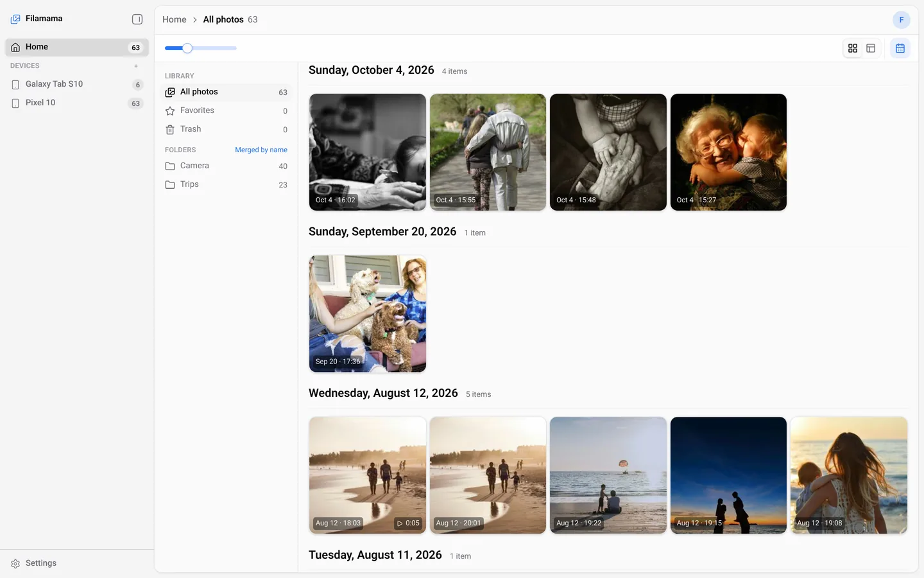The image size is (924, 578).
Task: Go to Home in sidebar
Action: tap(77, 47)
